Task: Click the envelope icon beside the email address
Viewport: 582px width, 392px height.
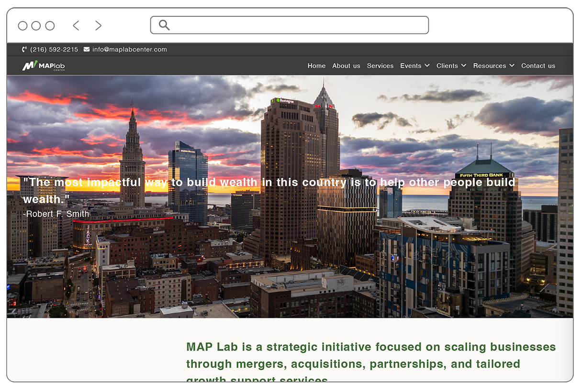Action: pos(87,49)
